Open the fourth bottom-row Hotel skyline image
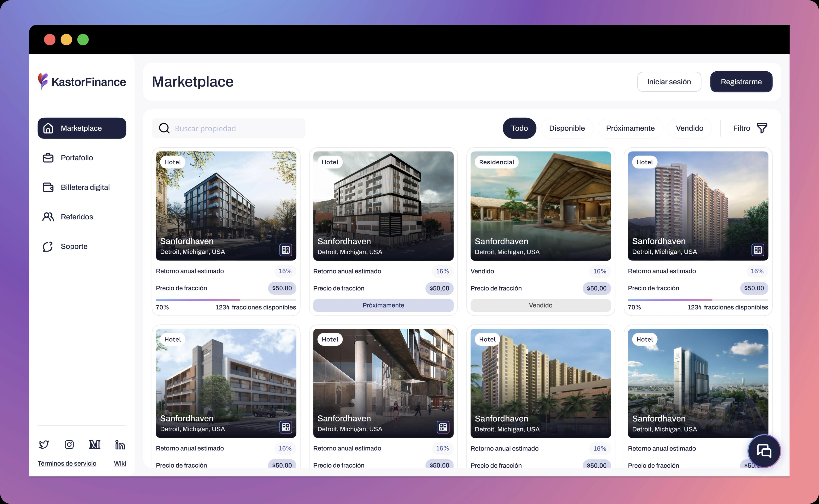The width and height of the screenshot is (819, 504). (x=698, y=383)
